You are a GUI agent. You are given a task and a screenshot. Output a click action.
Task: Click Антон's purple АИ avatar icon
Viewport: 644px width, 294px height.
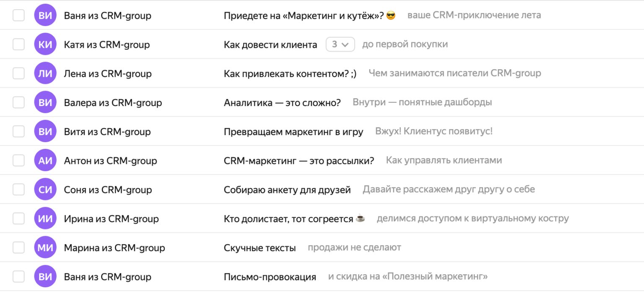(x=45, y=161)
